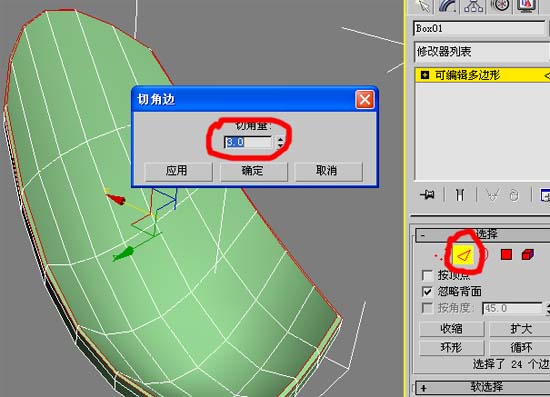Open the Create command panel tab

423,6
